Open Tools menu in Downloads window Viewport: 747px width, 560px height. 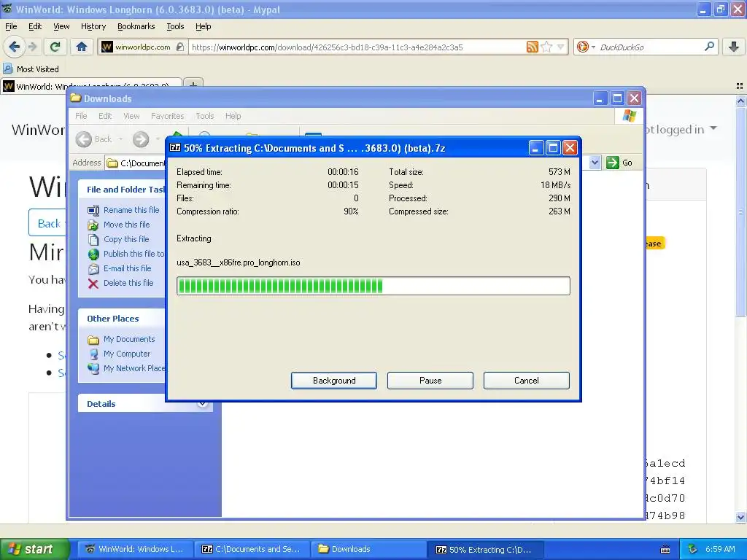coord(204,116)
